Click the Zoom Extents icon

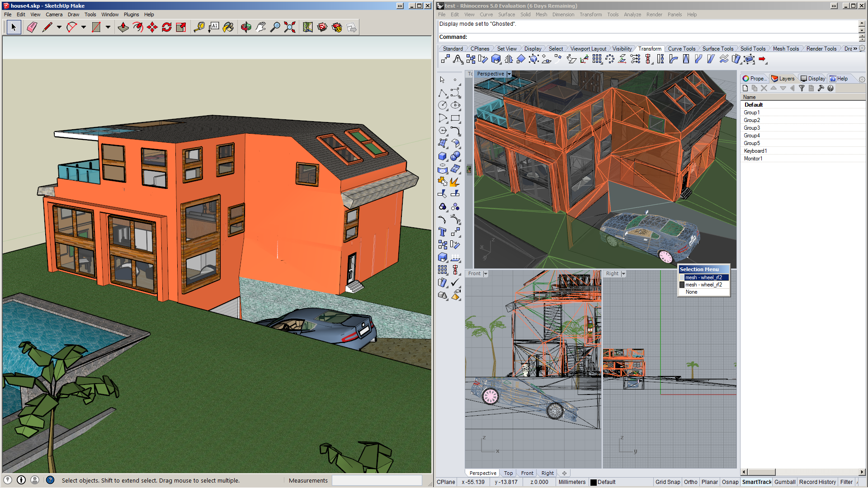point(290,28)
